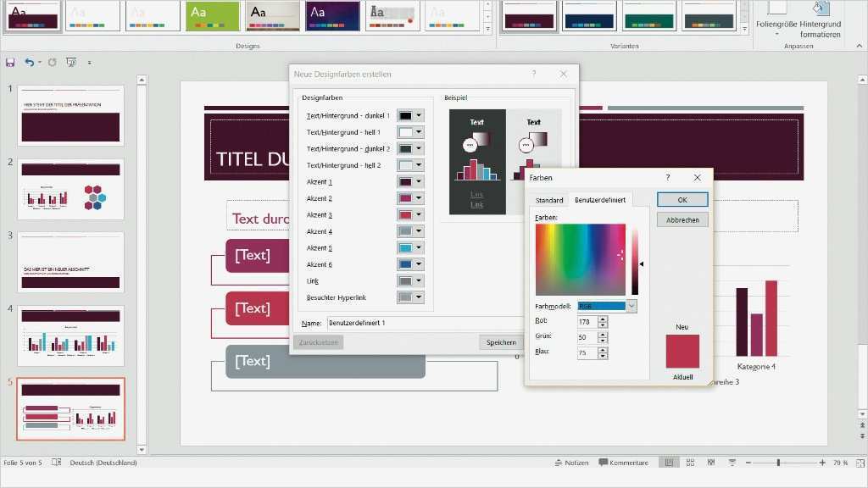
Task: Select the Leseansicht status bar icon
Action: point(711,463)
